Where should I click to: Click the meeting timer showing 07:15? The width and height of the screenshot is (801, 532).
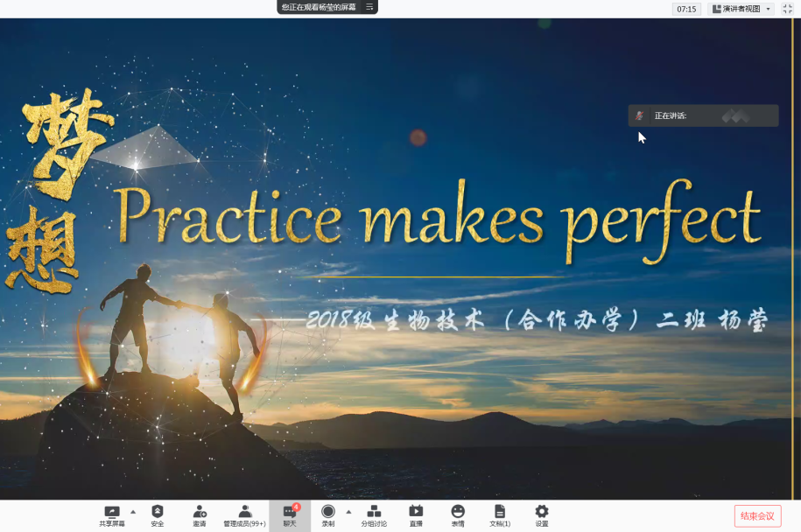point(686,9)
